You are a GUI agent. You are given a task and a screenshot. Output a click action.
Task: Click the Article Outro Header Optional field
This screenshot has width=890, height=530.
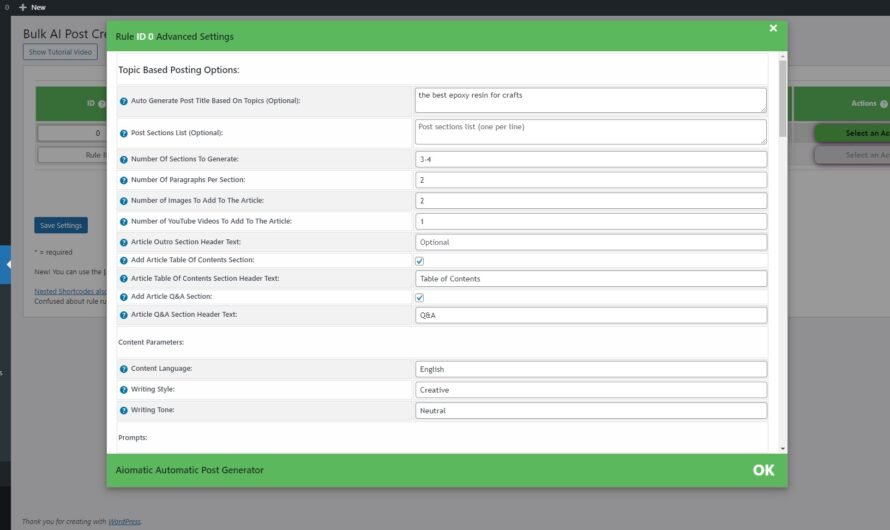tap(590, 242)
